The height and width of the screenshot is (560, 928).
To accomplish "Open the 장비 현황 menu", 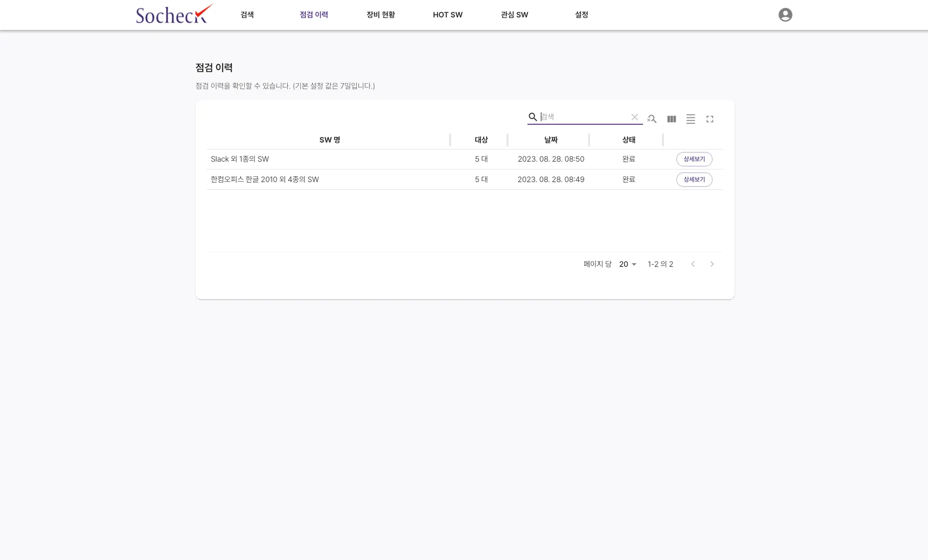I will 381,15.
